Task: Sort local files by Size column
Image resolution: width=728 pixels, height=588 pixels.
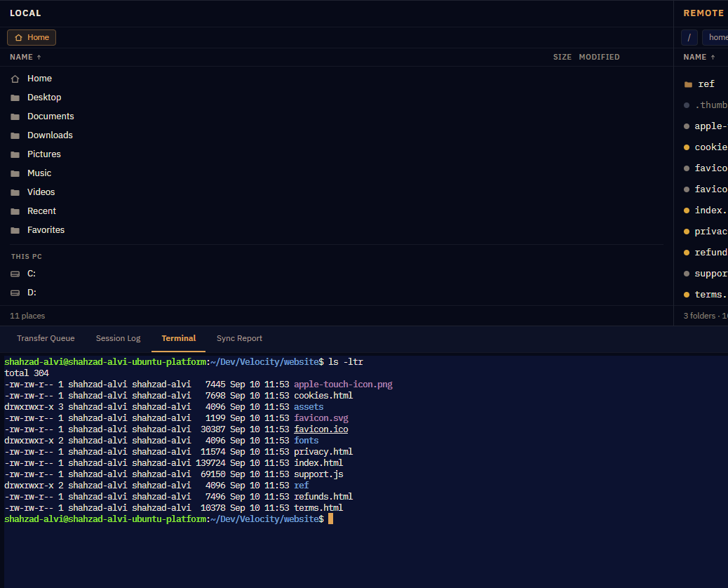Action: [x=562, y=57]
